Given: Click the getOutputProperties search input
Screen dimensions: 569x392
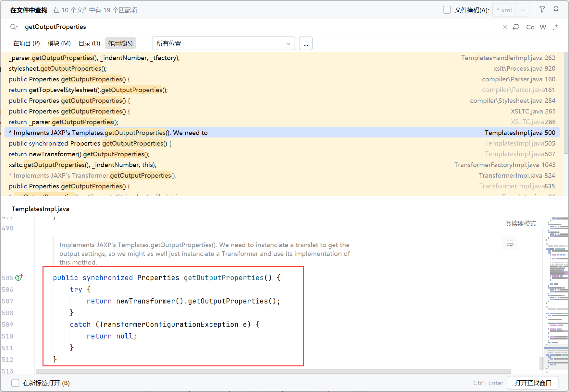Looking at the screenshot, I should (260, 27).
